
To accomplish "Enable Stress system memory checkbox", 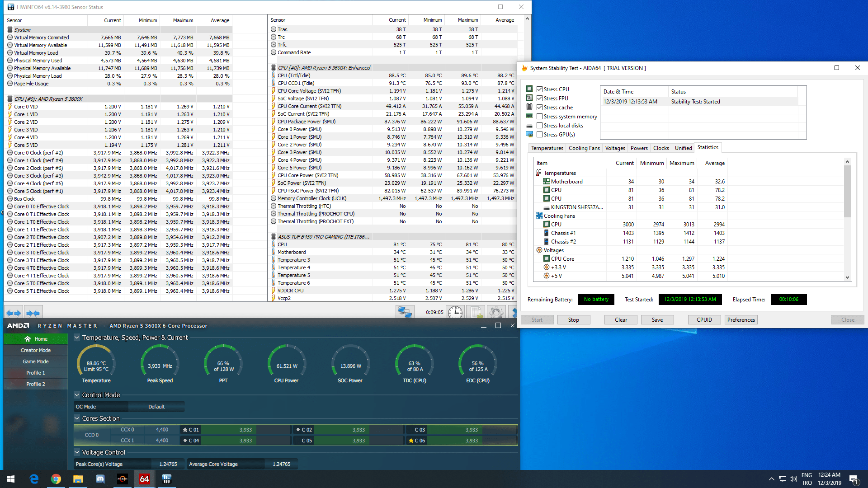I will pyautogui.click(x=539, y=117).
